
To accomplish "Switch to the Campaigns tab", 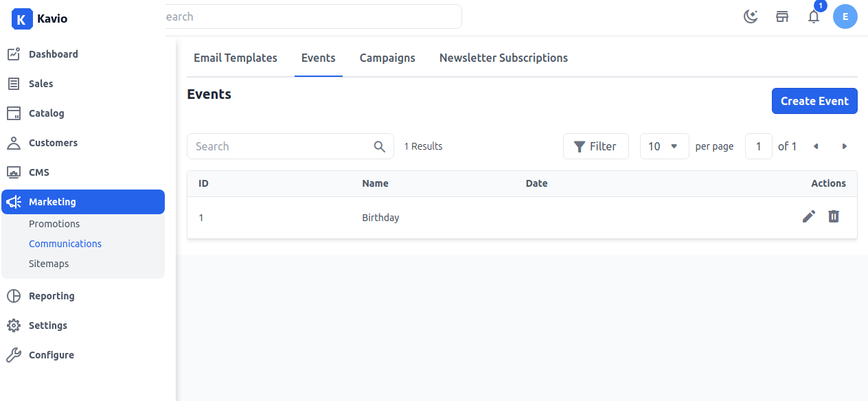I will point(387,58).
